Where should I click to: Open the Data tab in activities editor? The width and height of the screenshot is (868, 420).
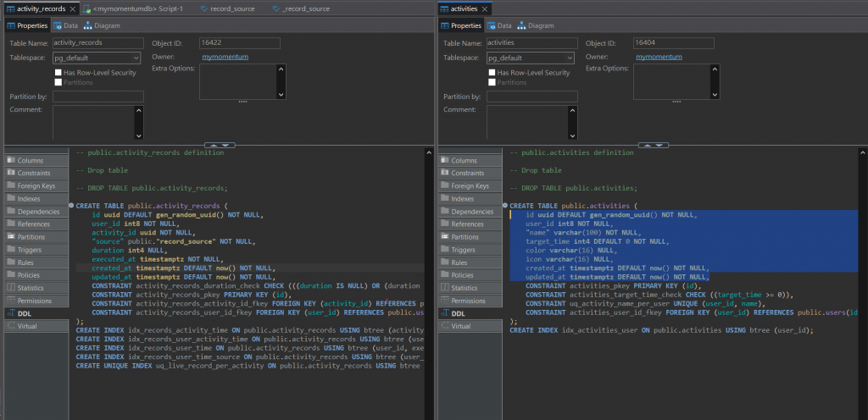[499, 25]
